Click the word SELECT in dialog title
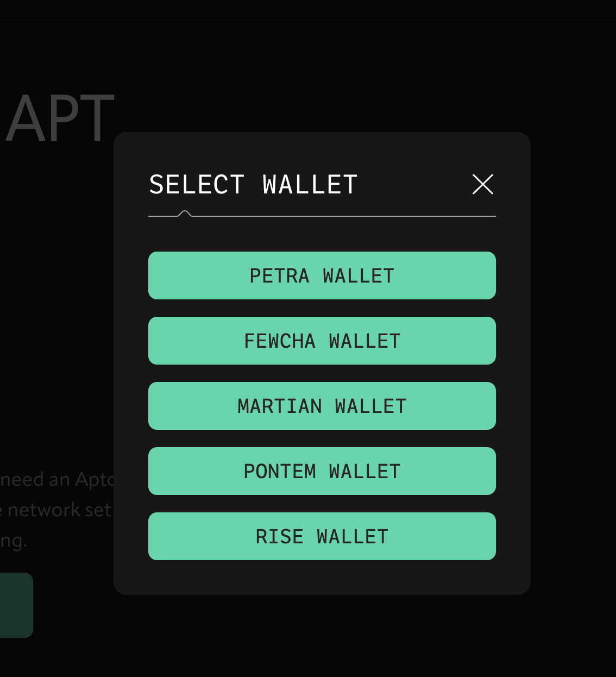616x677 pixels. coord(197,185)
